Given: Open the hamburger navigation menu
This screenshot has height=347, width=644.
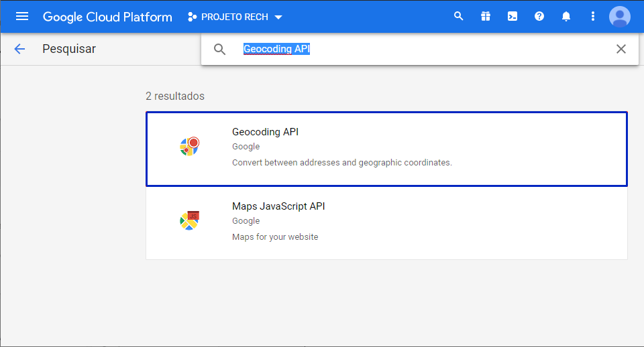Looking at the screenshot, I should click(22, 17).
